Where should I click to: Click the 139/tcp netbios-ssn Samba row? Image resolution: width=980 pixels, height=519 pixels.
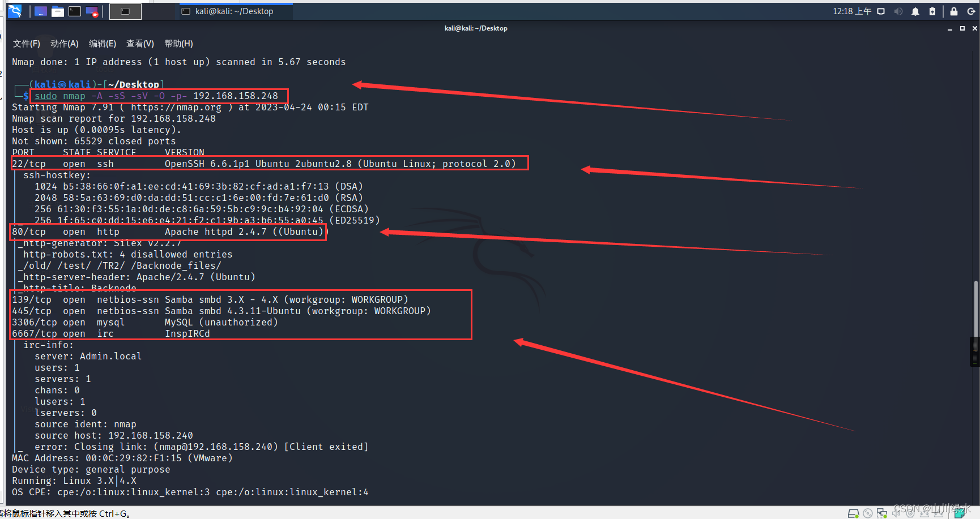pos(210,299)
